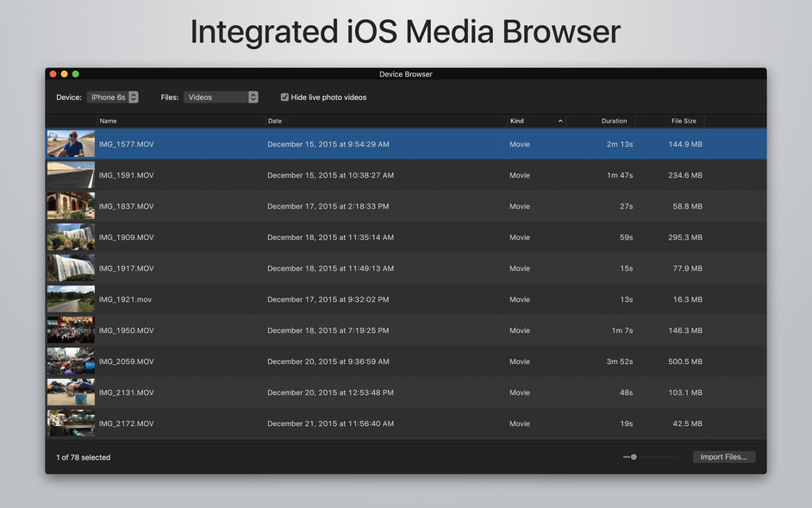Open the Files type dropdown showing Videos
This screenshot has height=508, width=812.
coord(221,97)
